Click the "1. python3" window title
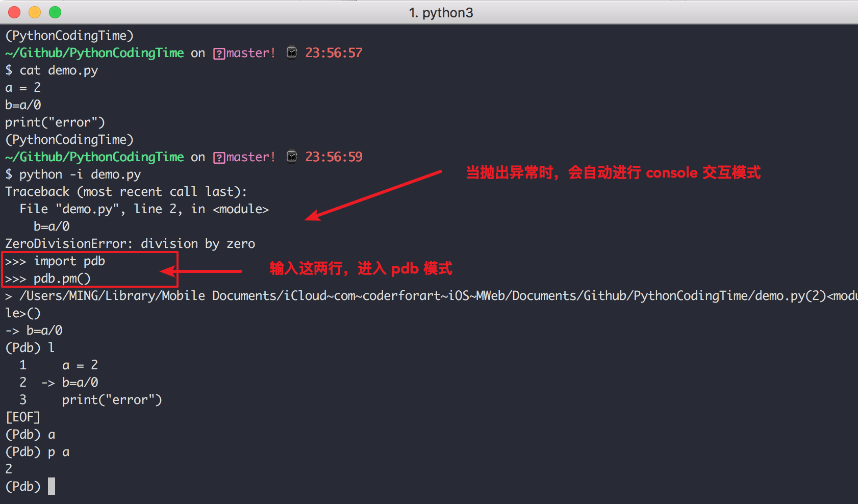 pos(441,13)
